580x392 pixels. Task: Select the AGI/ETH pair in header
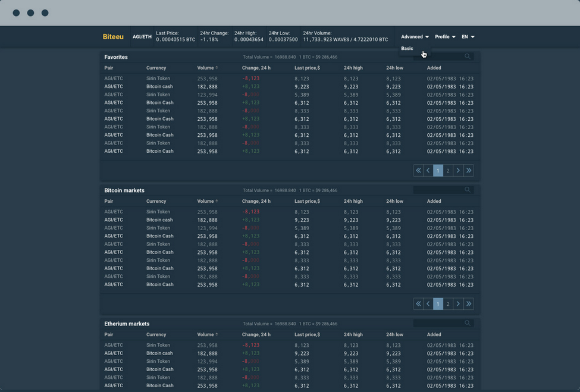142,37
